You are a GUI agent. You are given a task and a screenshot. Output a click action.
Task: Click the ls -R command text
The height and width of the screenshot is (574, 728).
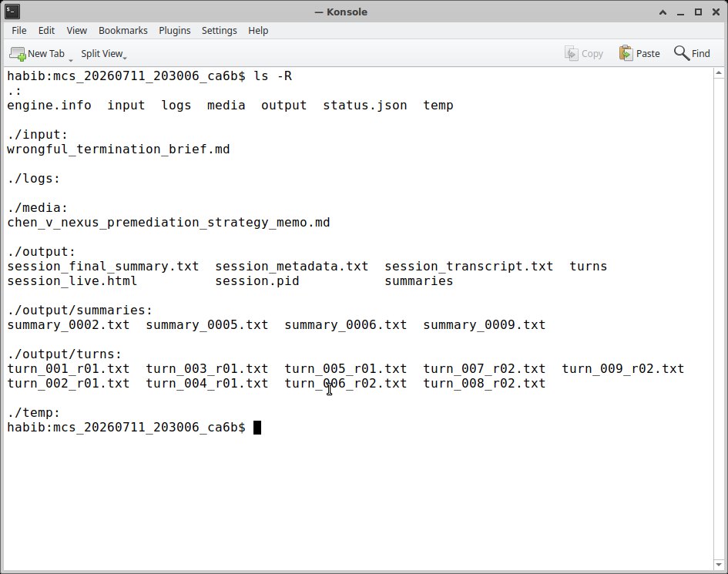tap(273, 76)
